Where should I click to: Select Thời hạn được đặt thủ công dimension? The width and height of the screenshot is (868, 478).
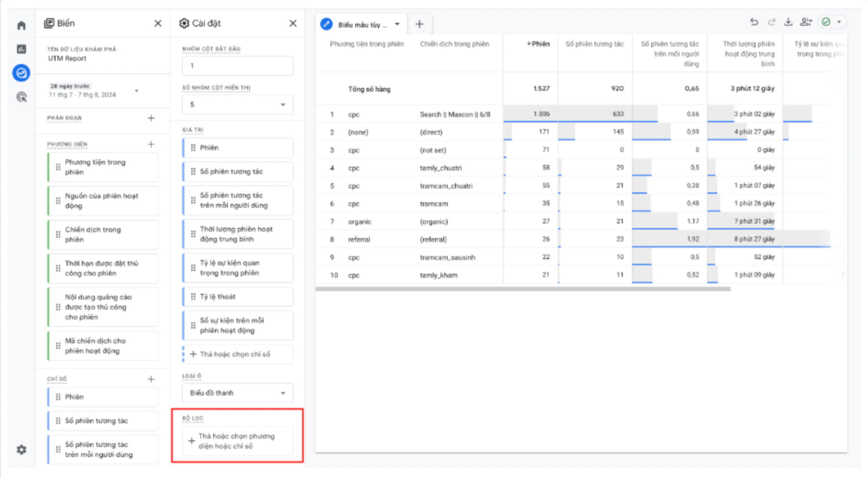[103, 268]
